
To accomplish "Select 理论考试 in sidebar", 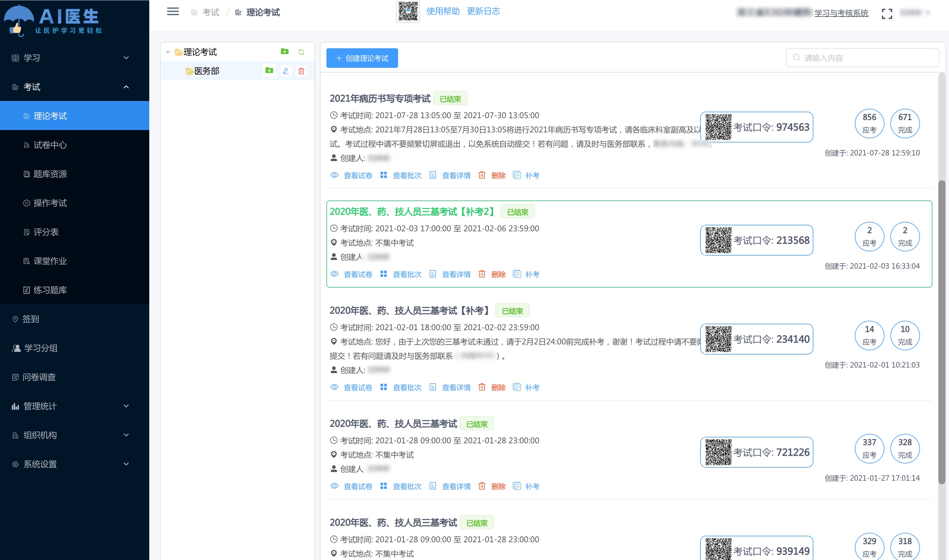I will pos(75,116).
